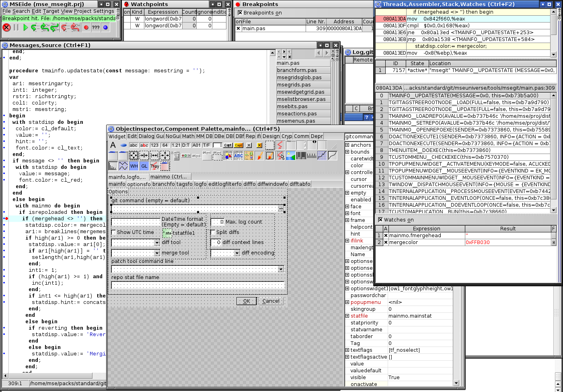Open the diff tool dropdown
Image resolution: width=563 pixels, height=392 pixels.
click(157, 243)
